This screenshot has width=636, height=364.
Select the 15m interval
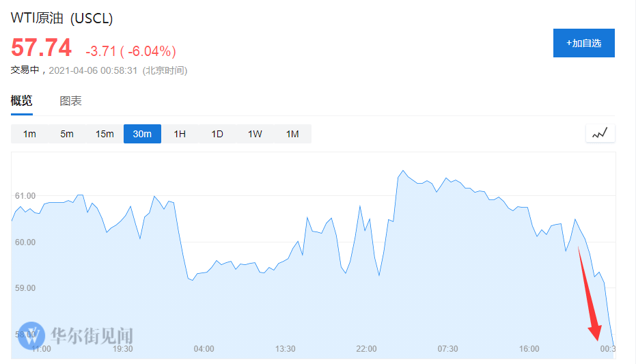pyautogui.click(x=105, y=134)
